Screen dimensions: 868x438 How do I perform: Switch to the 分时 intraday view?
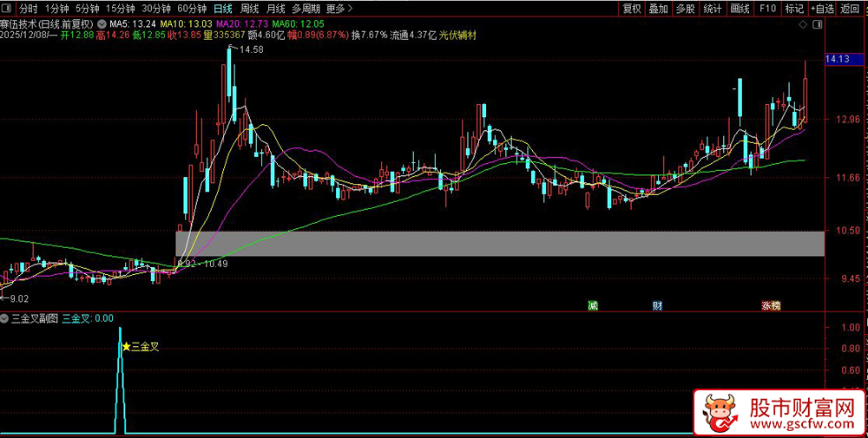28,9
